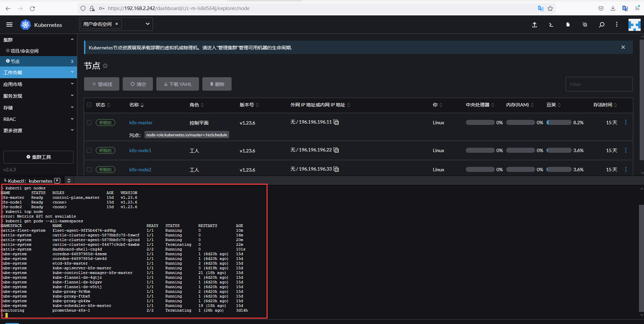Click k8s-node2 RAM usage bar
The width and height of the screenshot is (644, 324).
(520, 170)
